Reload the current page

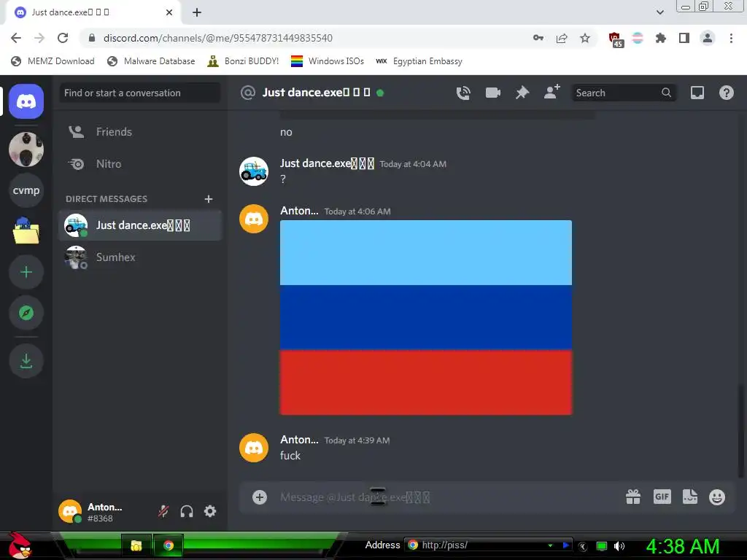coord(63,38)
